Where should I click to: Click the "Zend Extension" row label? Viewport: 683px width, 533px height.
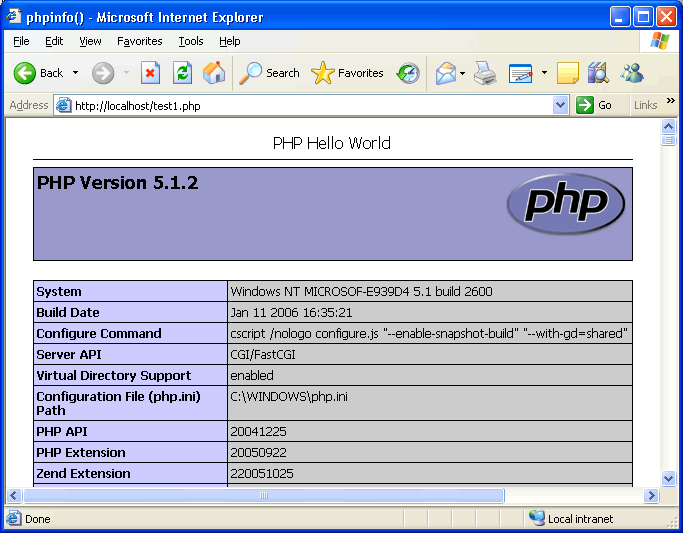coord(83,473)
